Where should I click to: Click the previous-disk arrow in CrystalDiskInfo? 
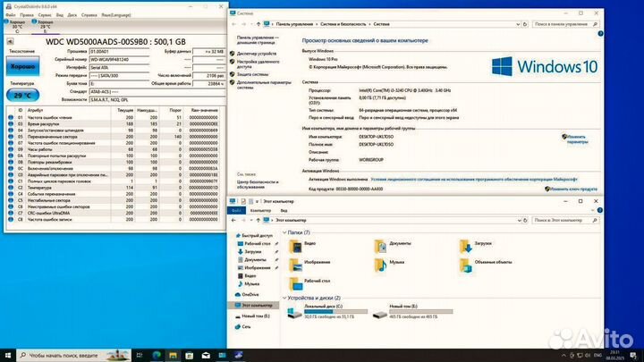click(10, 41)
